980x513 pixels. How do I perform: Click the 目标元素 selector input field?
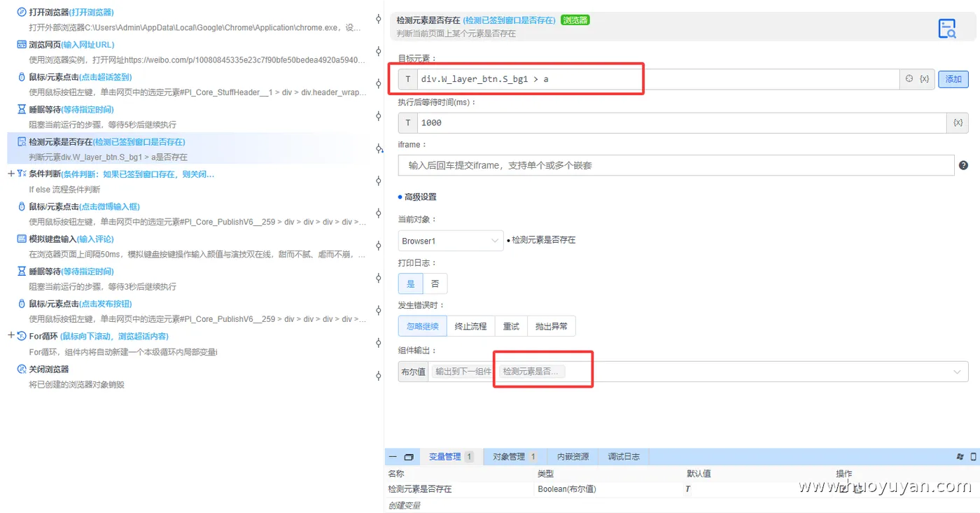[x=657, y=79]
